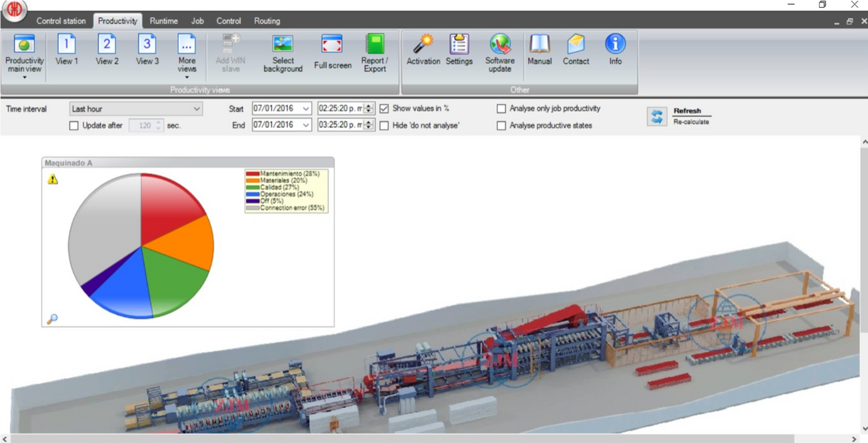This screenshot has height=443, width=868.
Task: Launch the Software update icon
Action: pyautogui.click(x=500, y=45)
